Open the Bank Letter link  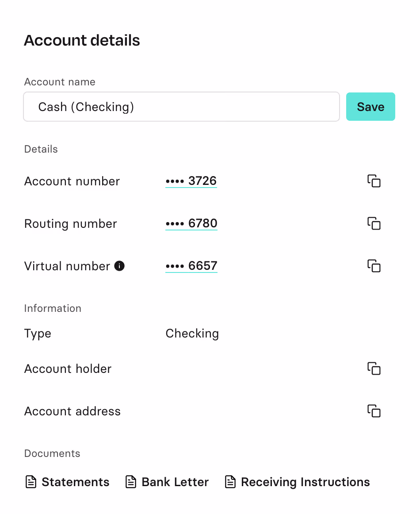(x=175, y=482)
